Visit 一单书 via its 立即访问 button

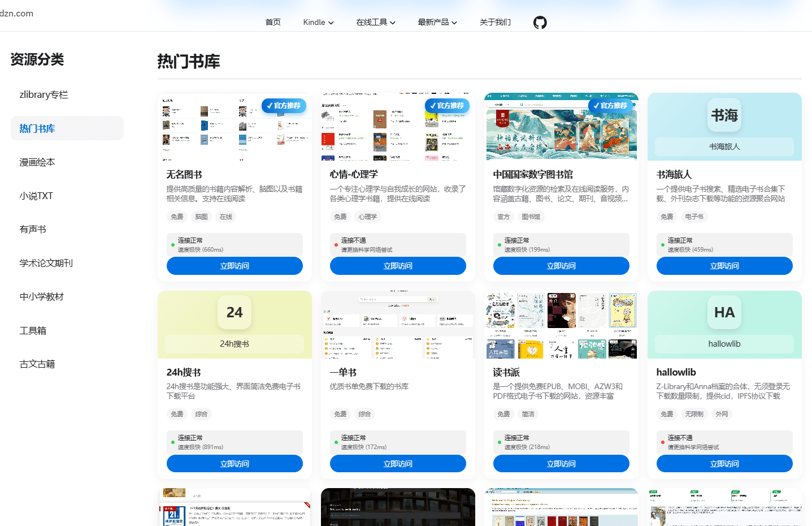click(x=398, y=463)
